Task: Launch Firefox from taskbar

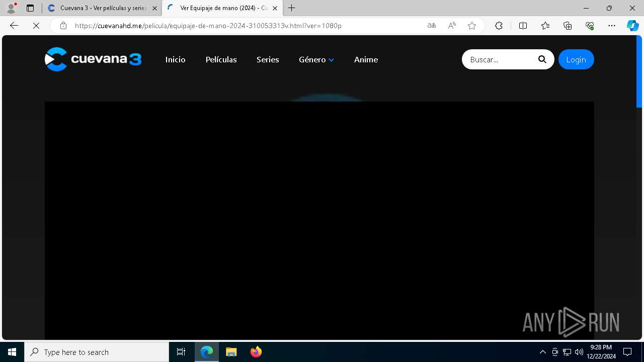Action: 256,352
